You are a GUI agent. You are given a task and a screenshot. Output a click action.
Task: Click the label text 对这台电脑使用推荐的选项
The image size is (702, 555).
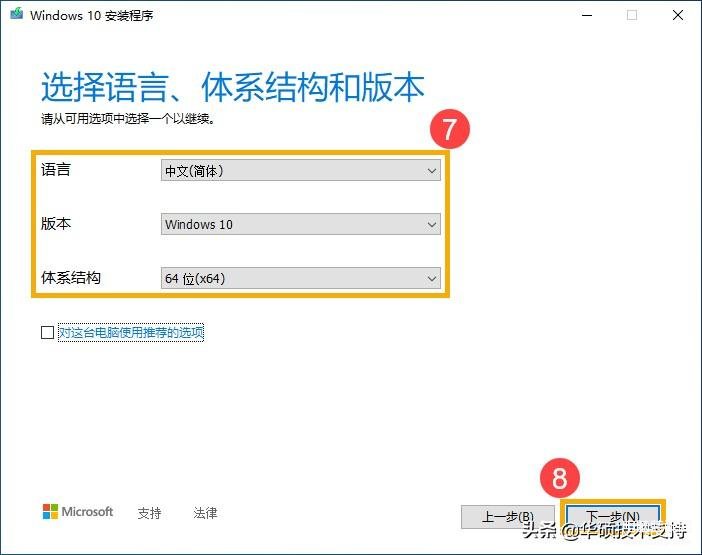(131, 333)
